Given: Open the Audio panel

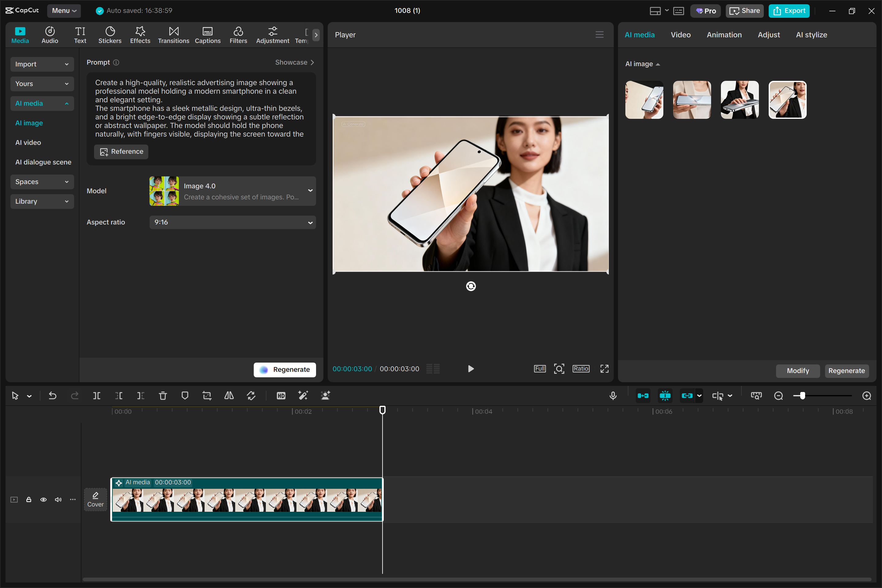Looking at the screenshot, I should click(50, 35).
